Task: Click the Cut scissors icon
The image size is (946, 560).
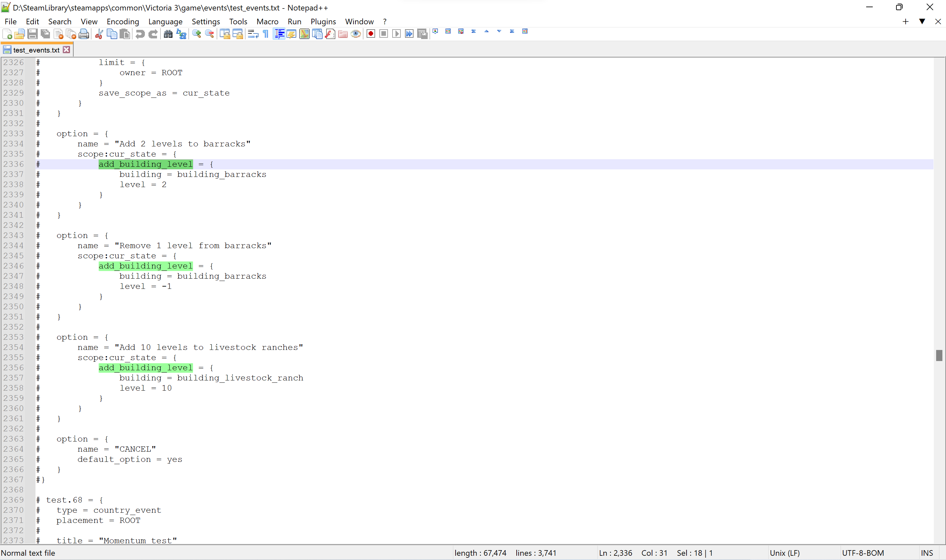Action: pos(99,34)
